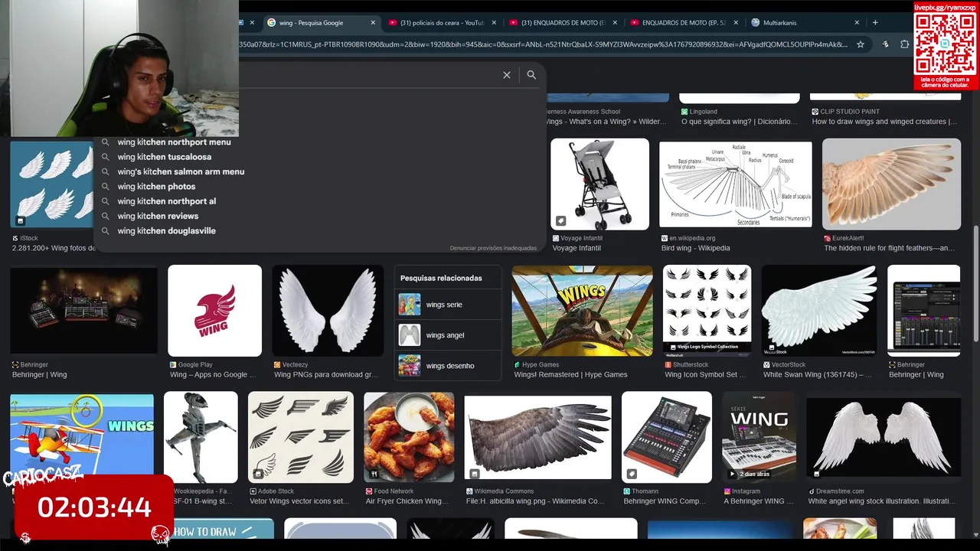Viewport: 980px width, 551px height.
Task: Open the dark Behringer Wing studio image
Action: [83, 311]
